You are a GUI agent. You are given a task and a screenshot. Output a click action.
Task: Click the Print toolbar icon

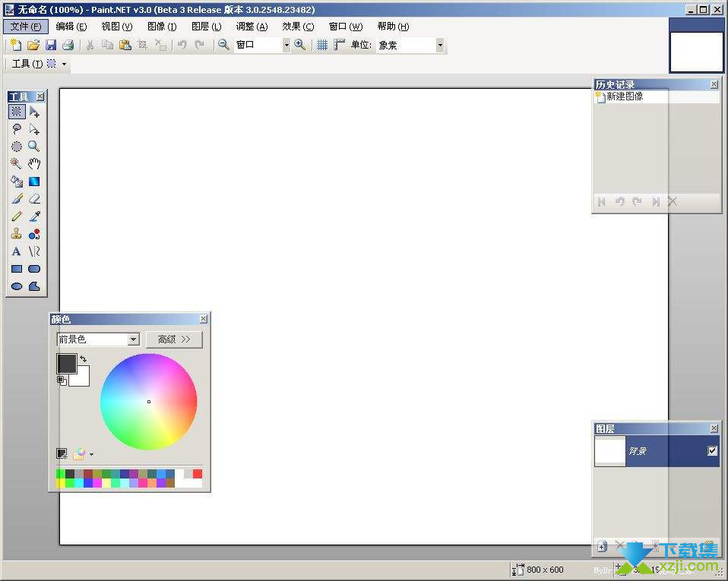point(68,45)
